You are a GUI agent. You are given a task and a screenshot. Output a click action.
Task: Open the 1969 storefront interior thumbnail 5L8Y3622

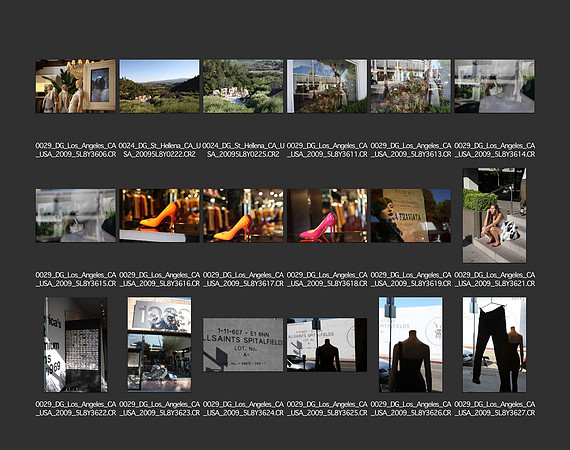[76, 345]
